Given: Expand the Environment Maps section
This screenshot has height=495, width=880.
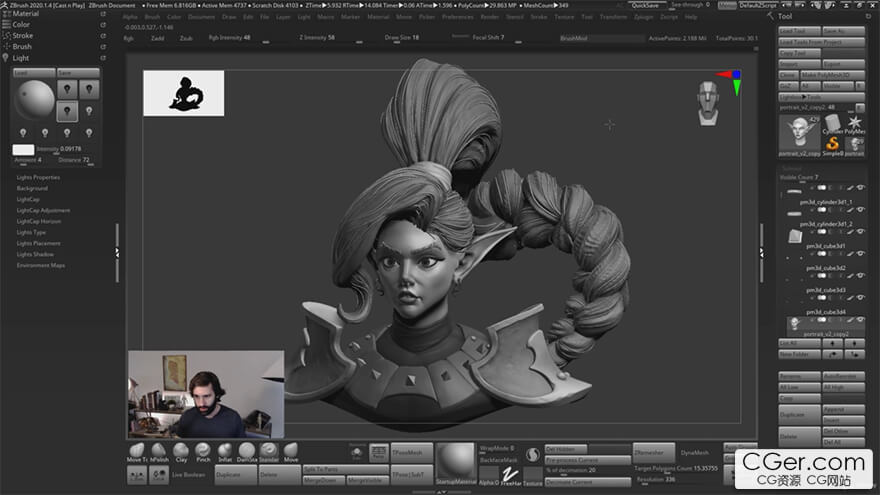Looking at the screenshot, I should pos(40,265).
